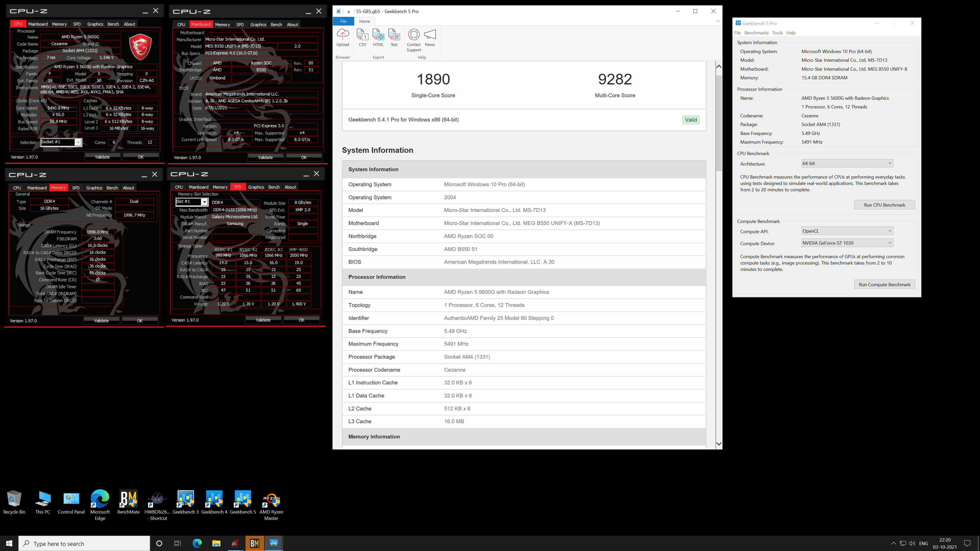This screenshot has width=980, height=551.
Task: Open File Explorer from the taskbar
Action: click(216, 543)
